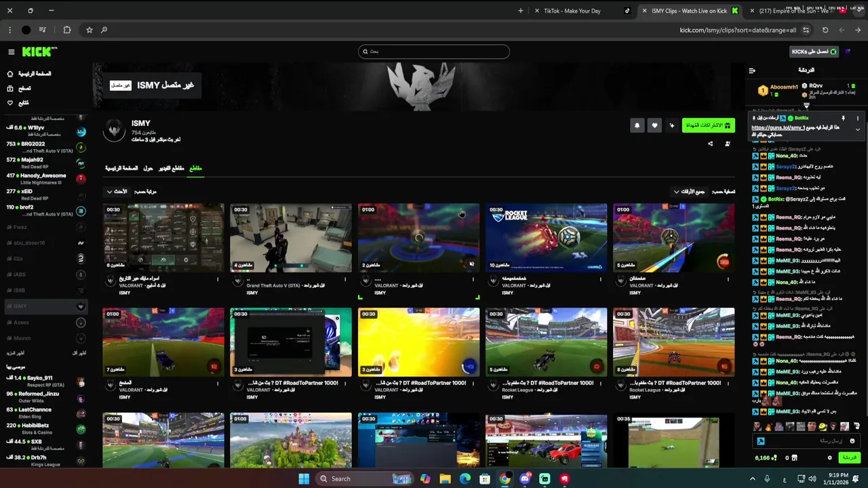
Task: Select Handoy_Awesome channel in the sidebar
Action: [46, 178]
